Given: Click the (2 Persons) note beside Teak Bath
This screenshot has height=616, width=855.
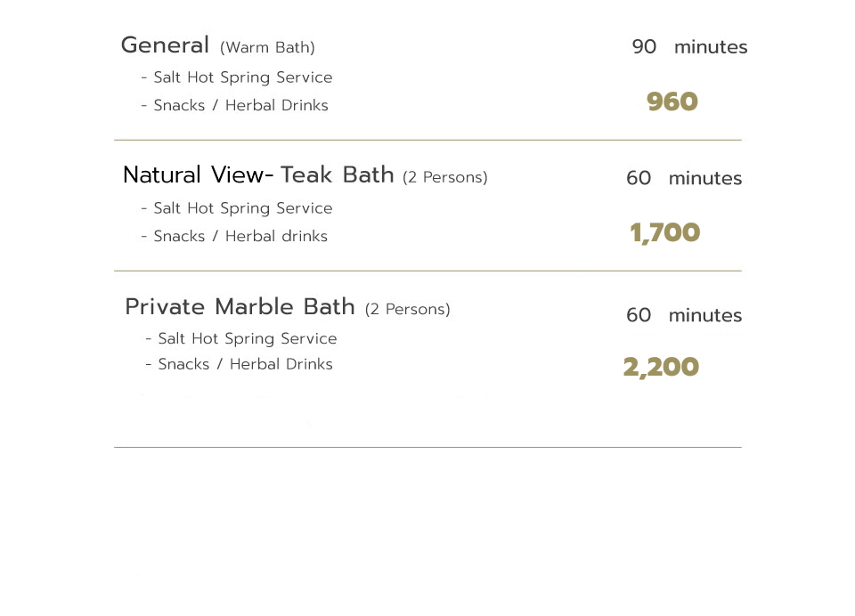Looking at the screenshot, I should (x=445, y=178).
